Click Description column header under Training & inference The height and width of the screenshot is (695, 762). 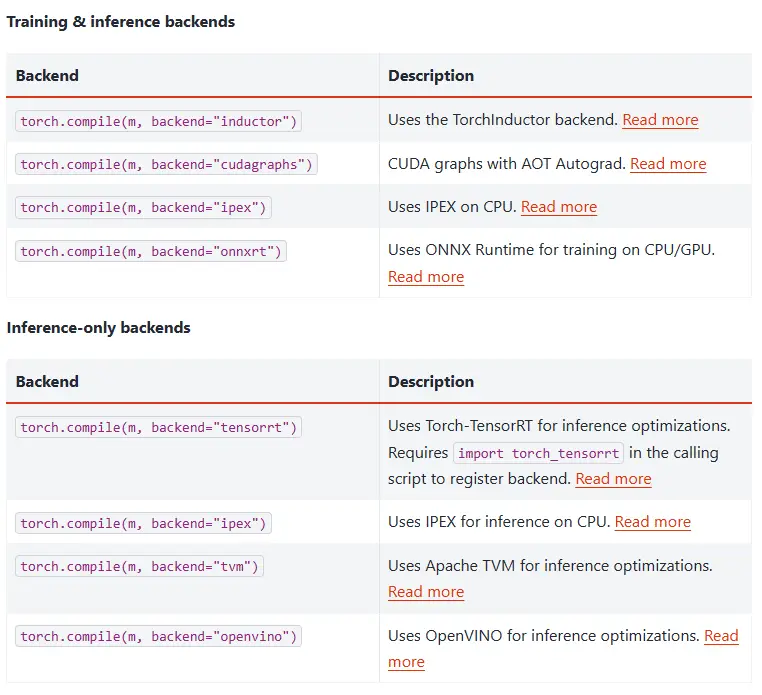[431, 76]
